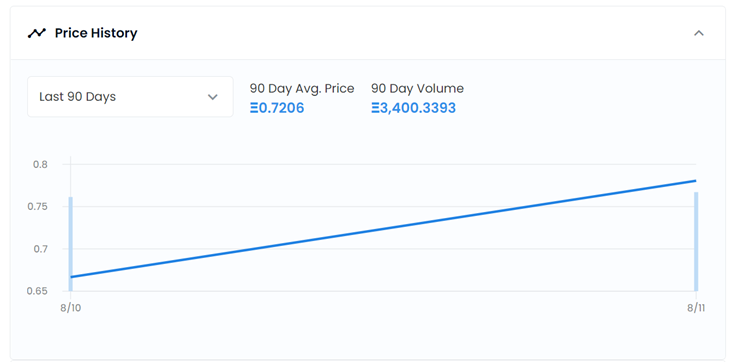The height and width of the screenshot is (362, 737).
Task: Click the 0.65 y-axis label
Action: 38,291
